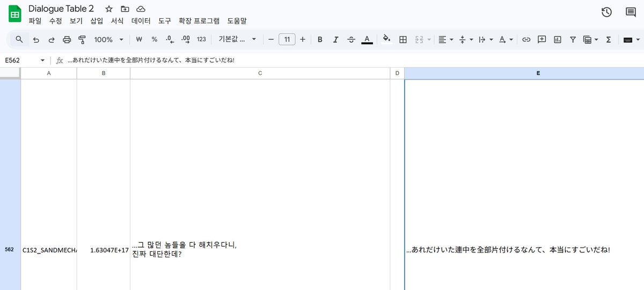Open the 삽입 menu
The image size is (644, 290).
[x=97, y=21]
